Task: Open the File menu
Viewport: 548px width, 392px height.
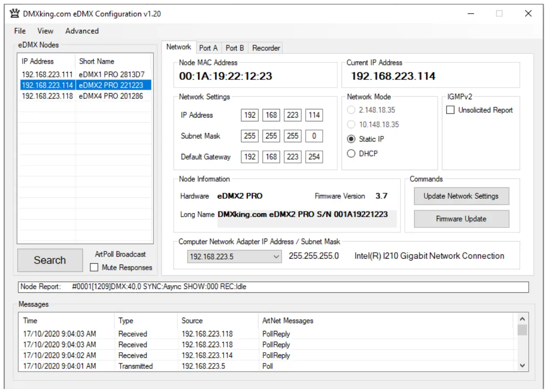Action: coord(20,31)
